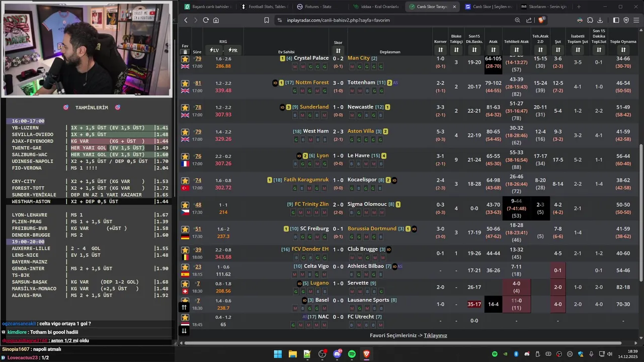Click the WESTHAM-ASTON prediction row
The width and height of the screenshot is (644, 362).
coord(89,202)
